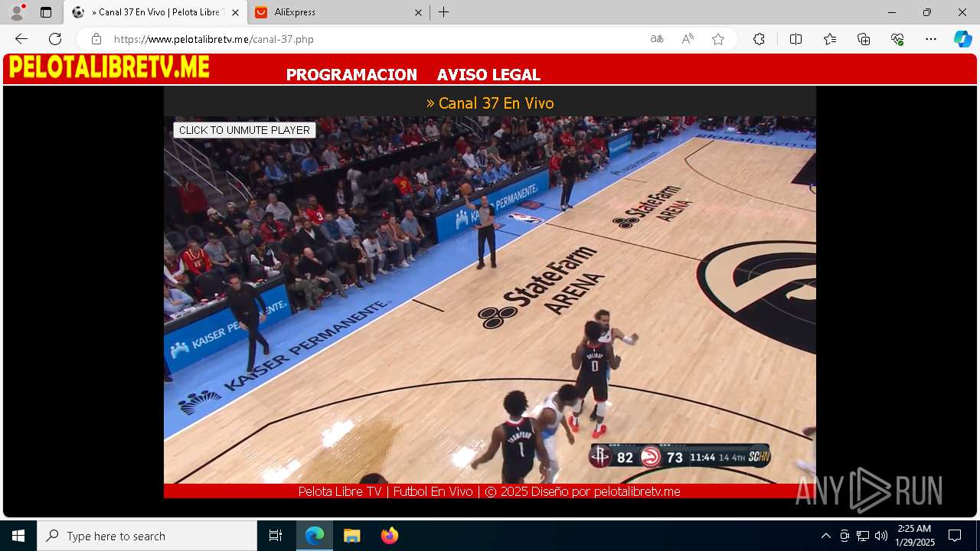Open the Extensions puzzle icon
The height and width of the screenshot is (551, 980).
pyautogui.click(x=759, y=39)
